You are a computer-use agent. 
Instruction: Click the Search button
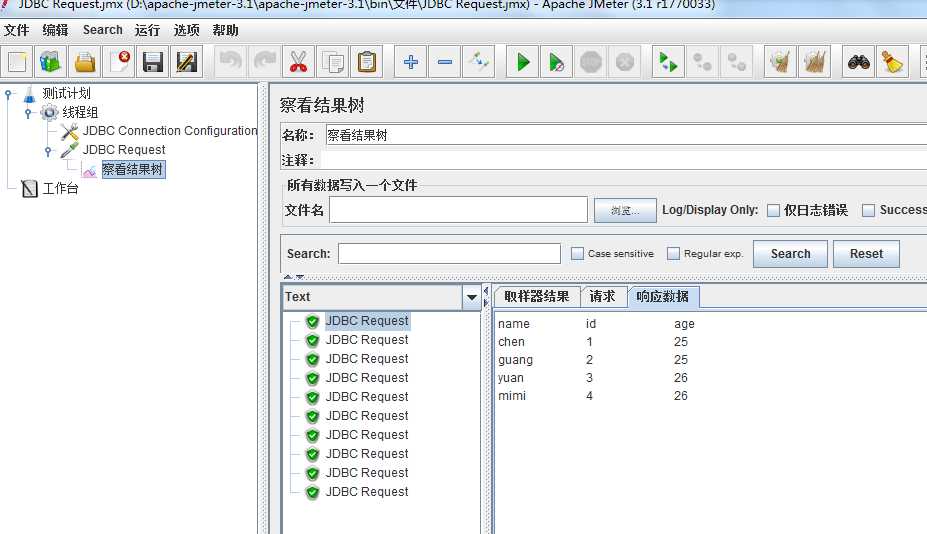point(790,254)
